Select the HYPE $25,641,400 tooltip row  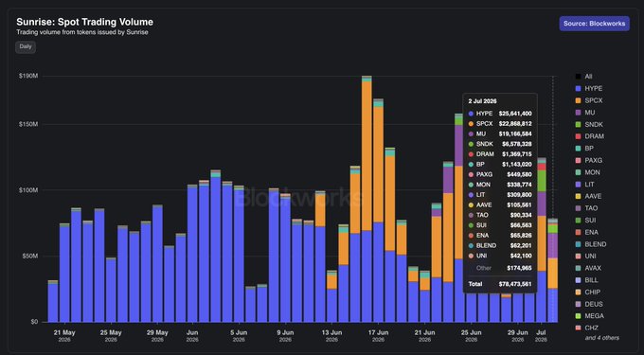click(500, 114)
